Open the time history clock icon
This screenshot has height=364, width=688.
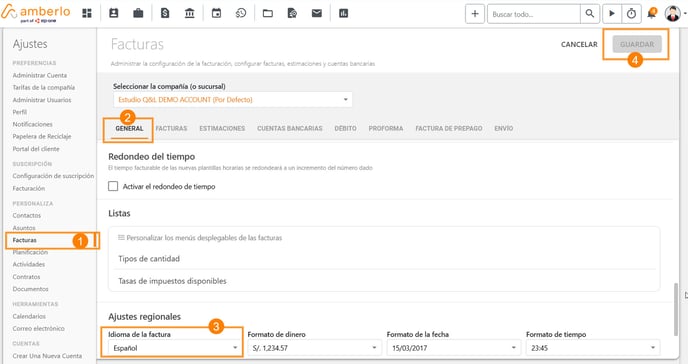click(x=241, y=14)
